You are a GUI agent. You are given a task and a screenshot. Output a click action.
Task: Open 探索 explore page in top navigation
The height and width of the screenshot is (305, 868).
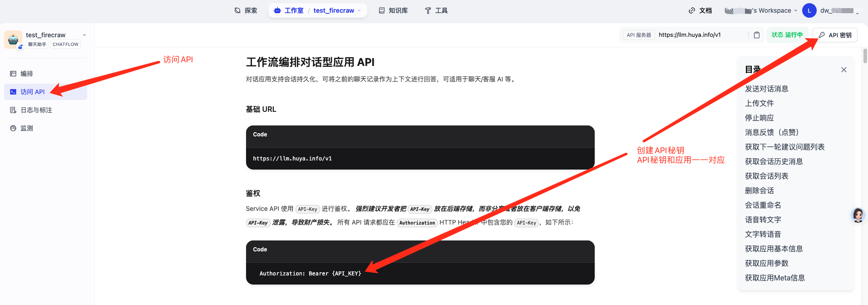246,10
